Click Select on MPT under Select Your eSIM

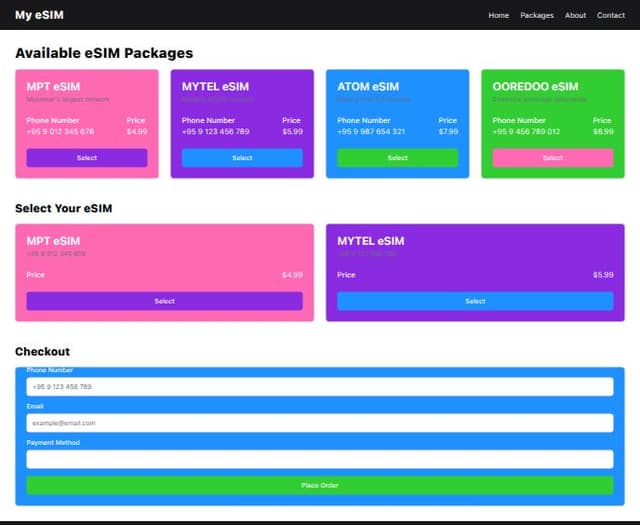pos(164,301)
